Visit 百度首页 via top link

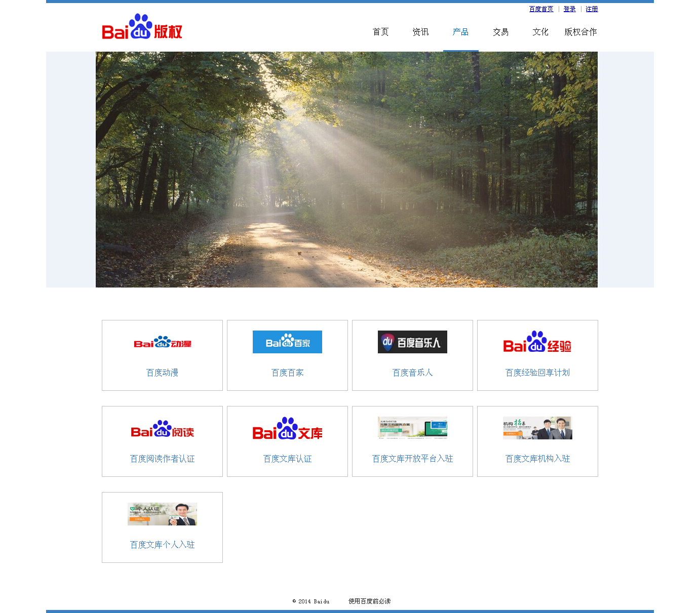pyautogui.click(x=541, y=9)
